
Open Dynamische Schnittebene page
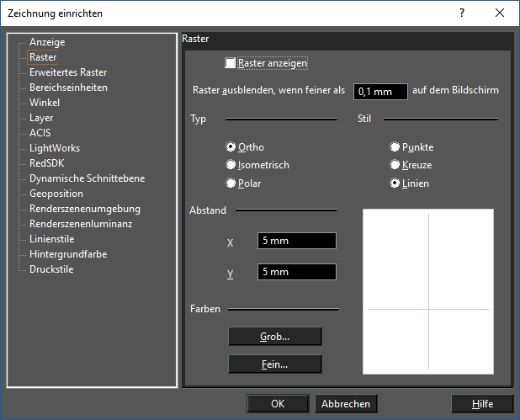pyautogui.click(x=87, y=178)
